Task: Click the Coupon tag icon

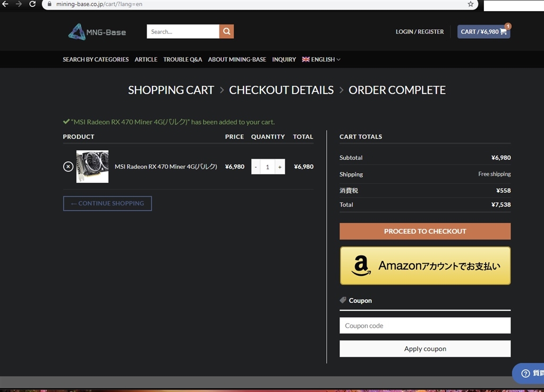Action: pos(343,300)
